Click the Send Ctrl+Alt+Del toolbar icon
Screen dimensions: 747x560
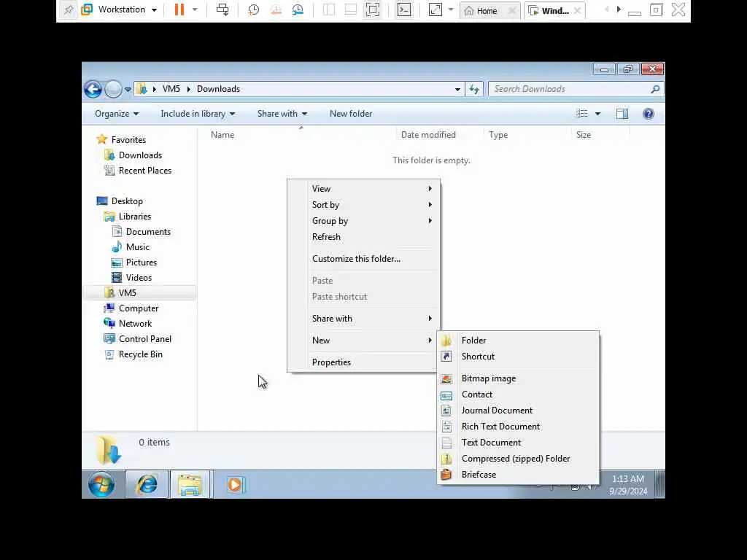click(x=222, y=9)
